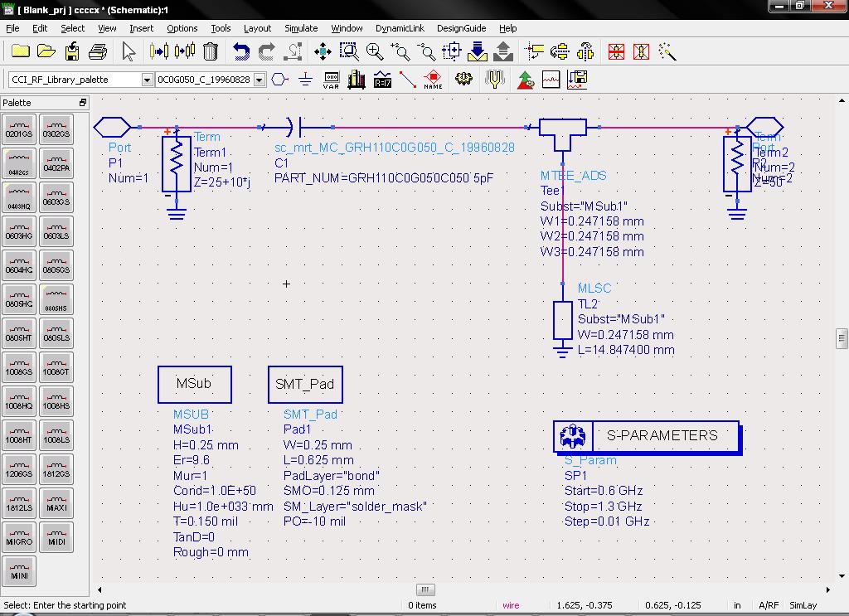
Task: Click the vertical scrollbar thumb
Action: click(842, 338)
